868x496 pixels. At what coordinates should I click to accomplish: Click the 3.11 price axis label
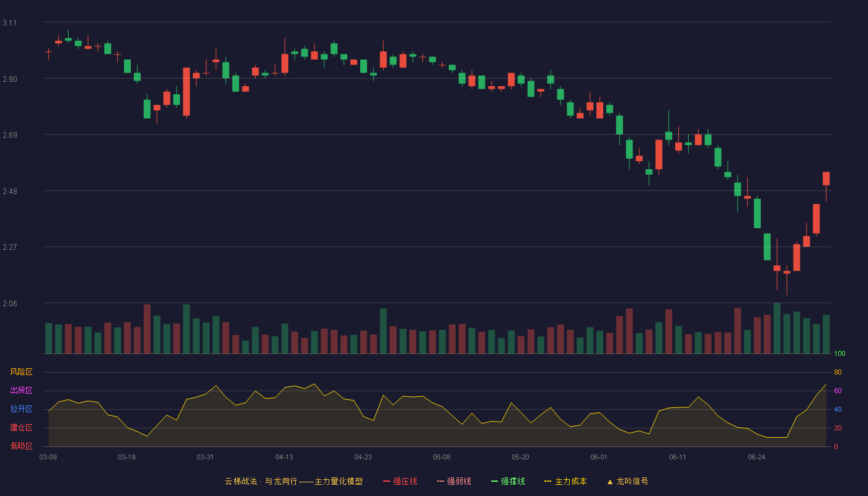(9, 23)
